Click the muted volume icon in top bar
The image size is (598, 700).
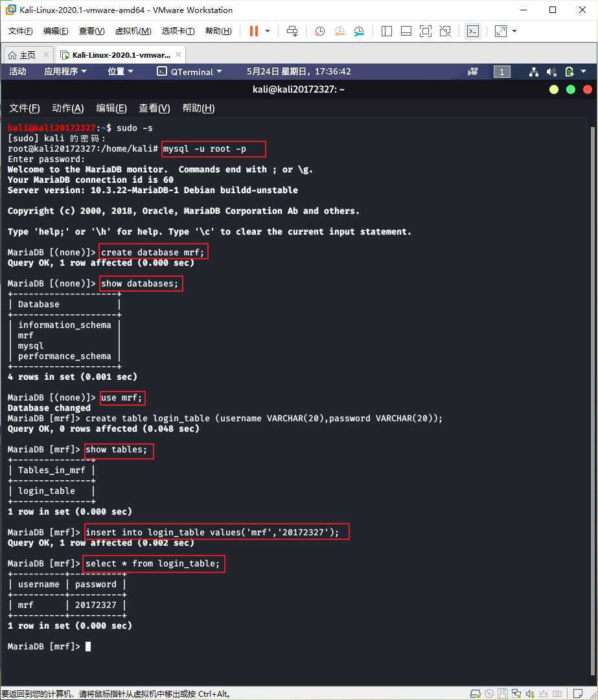[551, 72]
